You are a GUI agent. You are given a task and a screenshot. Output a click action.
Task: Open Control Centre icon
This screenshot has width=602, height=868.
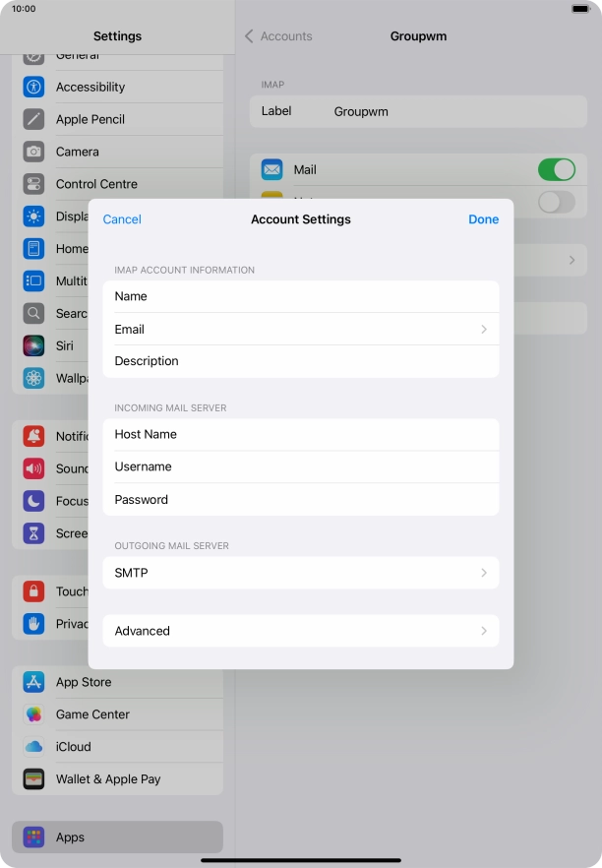click(x=34, y=184)
